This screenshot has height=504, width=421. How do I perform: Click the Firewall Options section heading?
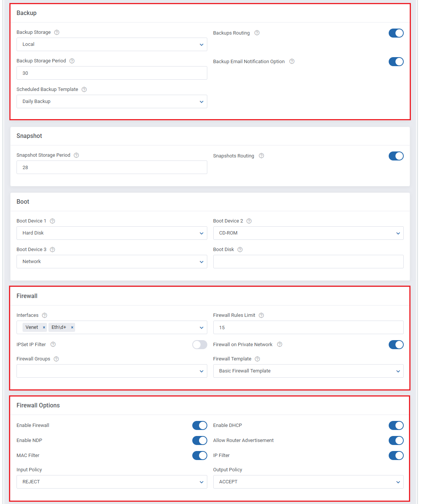click(x=38, y=405)
